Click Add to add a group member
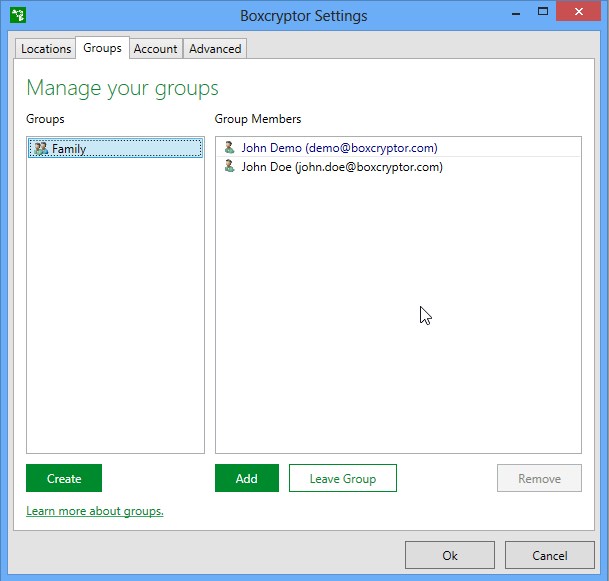The height and width of the screenshot is (581, 609). click(x=247, y=478)
